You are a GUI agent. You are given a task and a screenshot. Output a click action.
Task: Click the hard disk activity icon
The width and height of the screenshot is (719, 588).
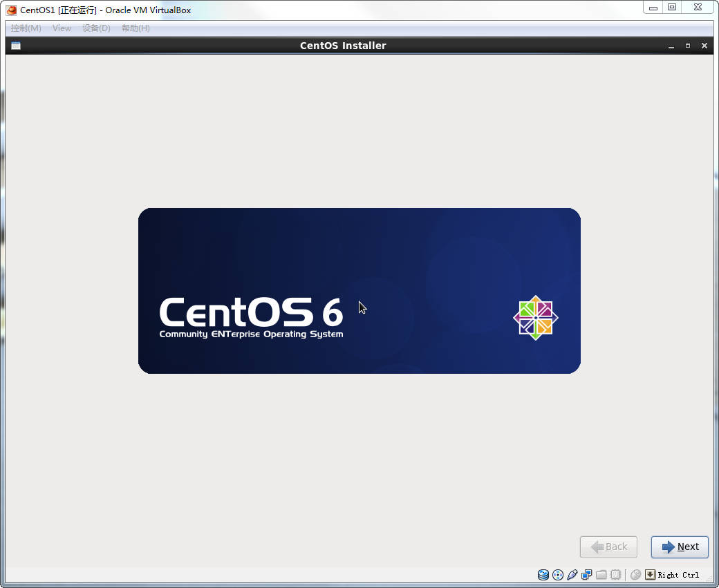pyautogui.click(x=543, y=575)
